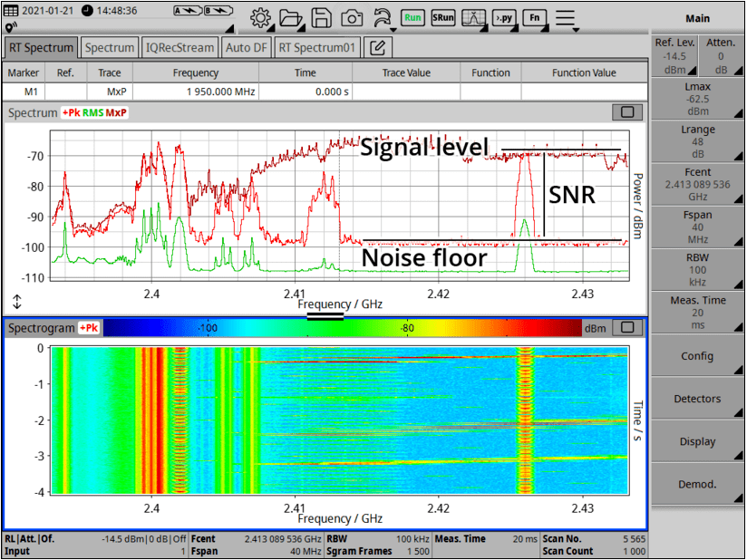Viewport: 747px width, 560px height.
Task: Expand the Detectors menu
Action: [697, 399]
